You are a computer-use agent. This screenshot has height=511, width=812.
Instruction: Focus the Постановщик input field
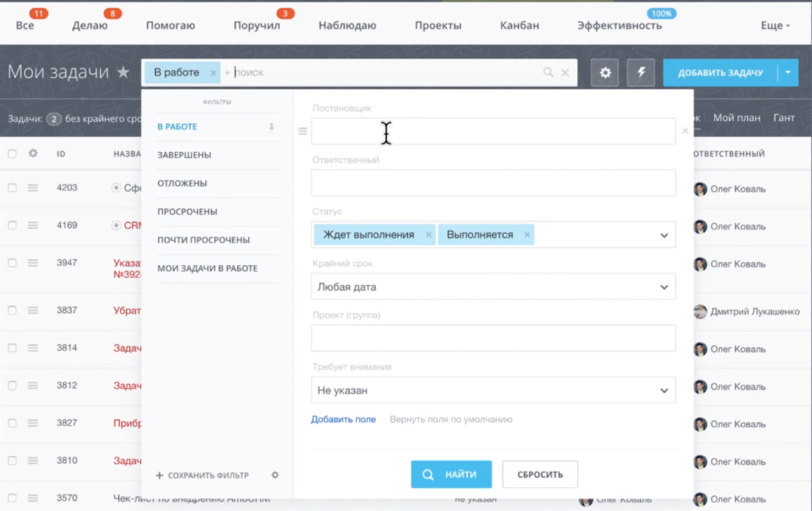click(493, 131)
